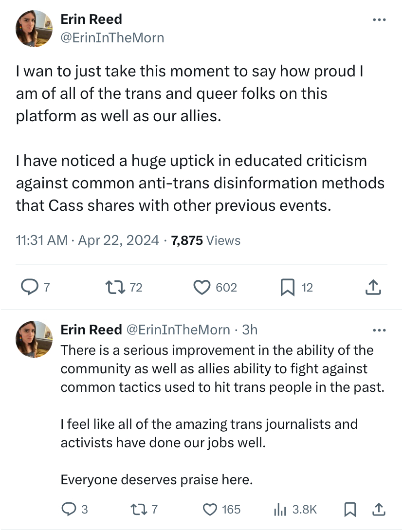Bookmark the main tweet with 12 bookmarks
This screenshot has height=532, width=403.
click(287, 288)
